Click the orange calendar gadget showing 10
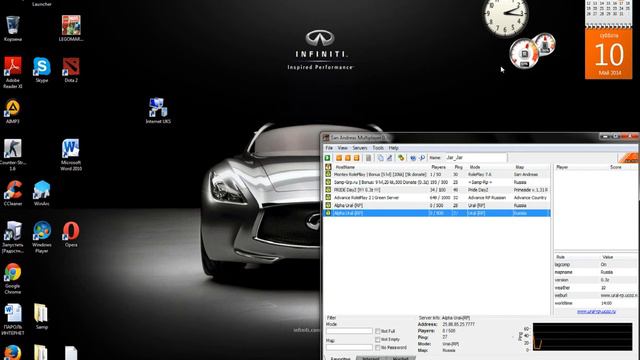This screenshot has height=360, width=640. (x=609, y=53)
